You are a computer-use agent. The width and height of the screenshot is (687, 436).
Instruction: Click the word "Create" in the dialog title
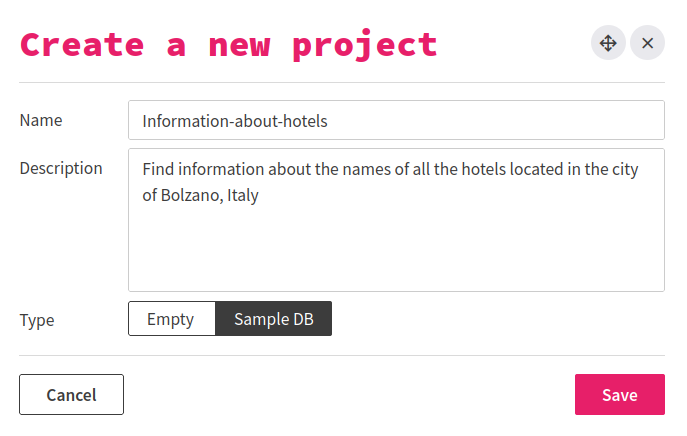tap(82, 44)
